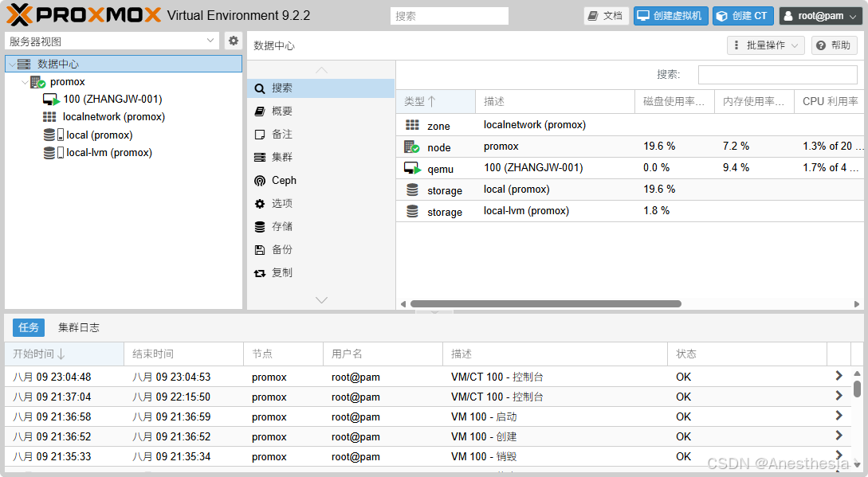Sort by Type (类型) column header

(436, 101)
